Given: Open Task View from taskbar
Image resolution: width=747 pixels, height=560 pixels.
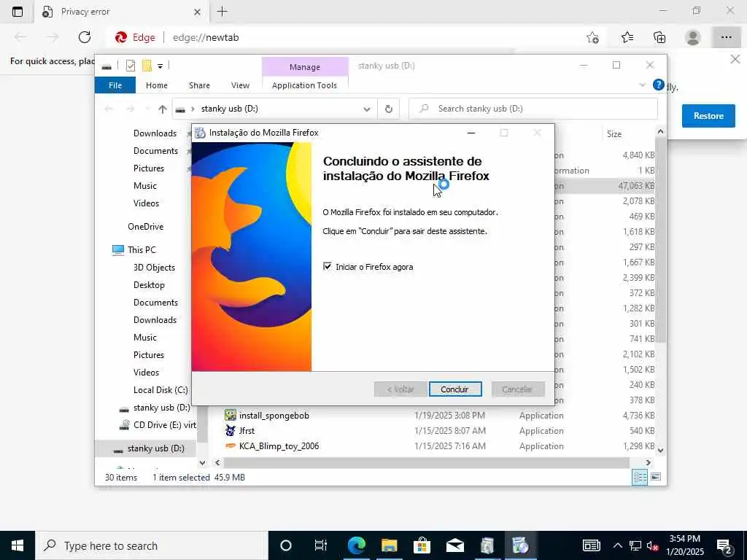Looking at the screenshot, I should 321,545.
